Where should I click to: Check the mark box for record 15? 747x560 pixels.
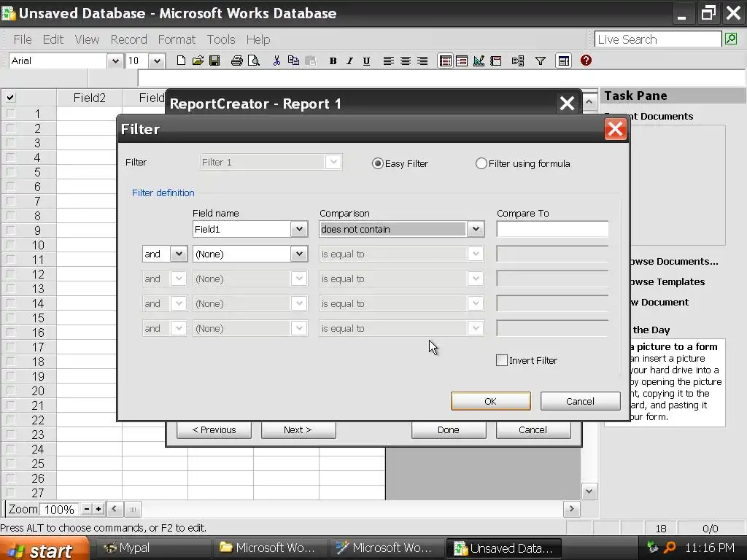pyautogui.click(x=10, y=318)
